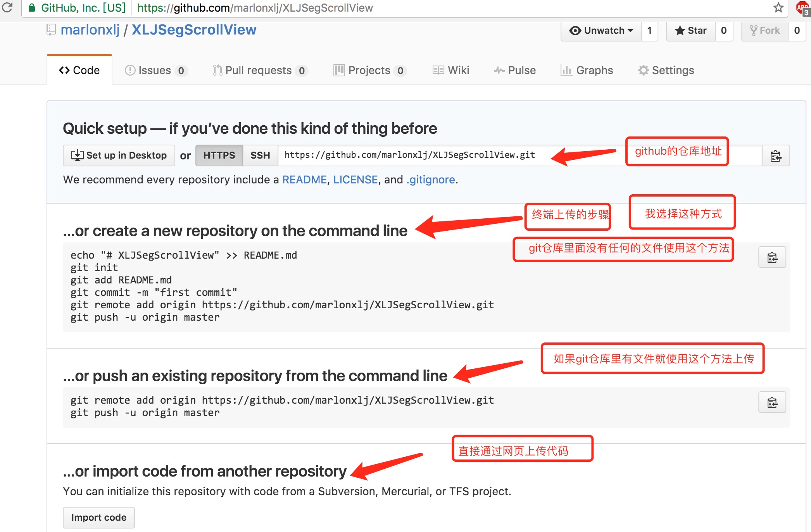Screen dimensions: 811x532
Task: Select the HTTPS clone protocol
Action: pyautogui.click(x=219, y=155)
